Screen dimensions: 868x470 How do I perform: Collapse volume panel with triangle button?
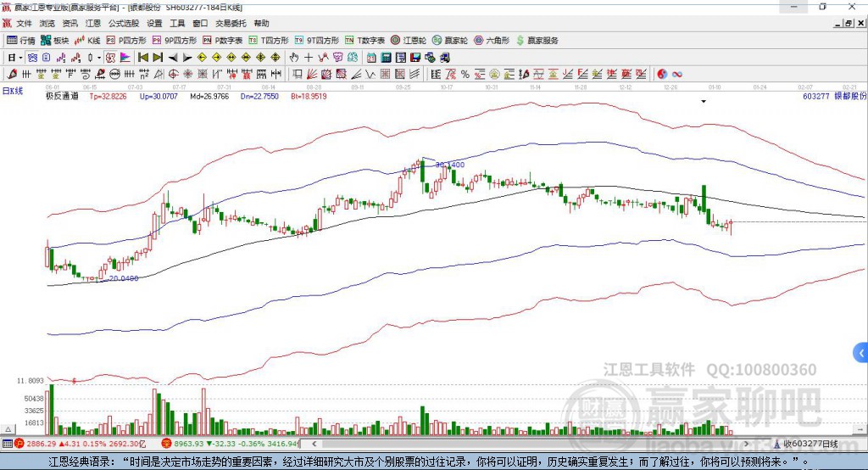[x=8, y=429]
